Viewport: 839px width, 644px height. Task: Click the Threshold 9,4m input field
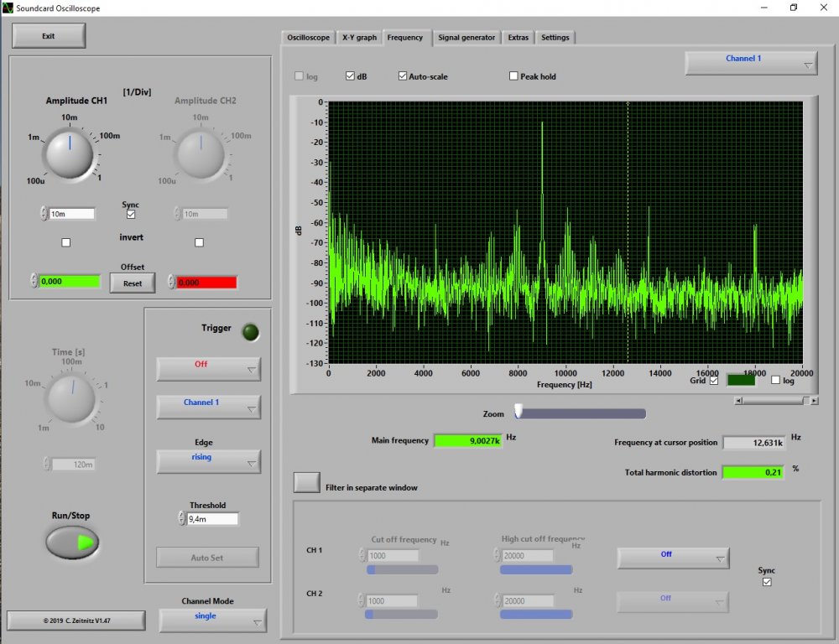pyautogui.click(x=212, y=519)
